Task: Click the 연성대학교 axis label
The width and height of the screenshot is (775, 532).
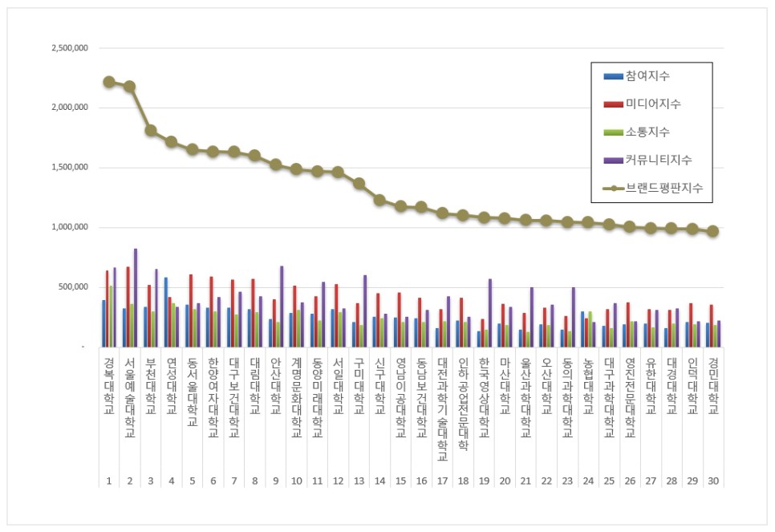Action: (x=172, y=386)
